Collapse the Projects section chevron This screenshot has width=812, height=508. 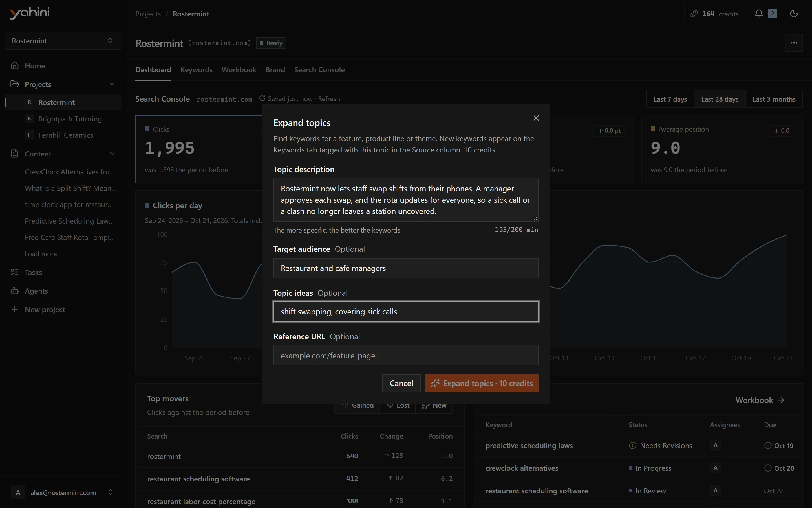pos(112,84)
